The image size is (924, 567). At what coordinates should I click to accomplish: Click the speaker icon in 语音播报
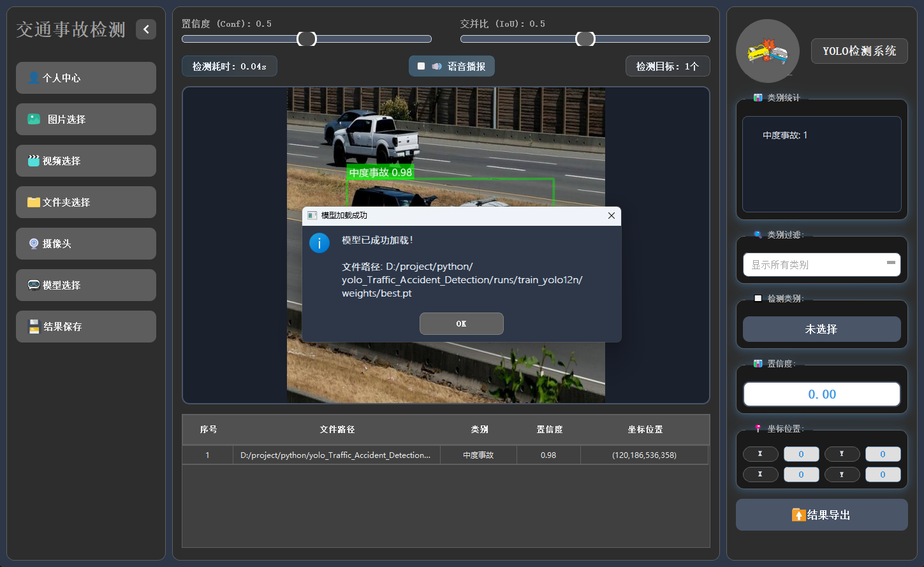pos(437,66)
